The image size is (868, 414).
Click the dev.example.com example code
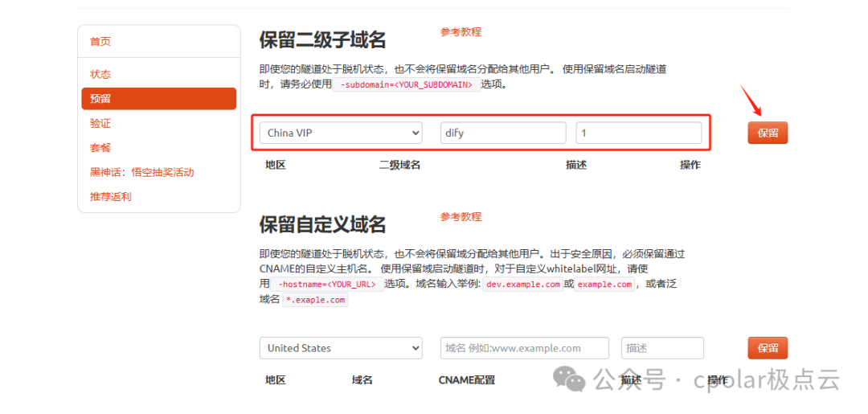pyautogui.click(x=523, y=285)
